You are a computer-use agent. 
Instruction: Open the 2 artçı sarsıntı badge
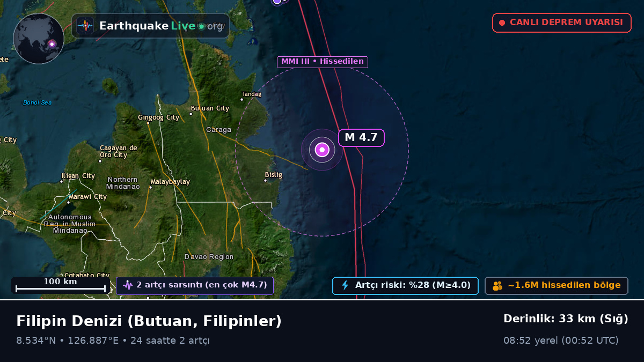[x=195, y=285]
